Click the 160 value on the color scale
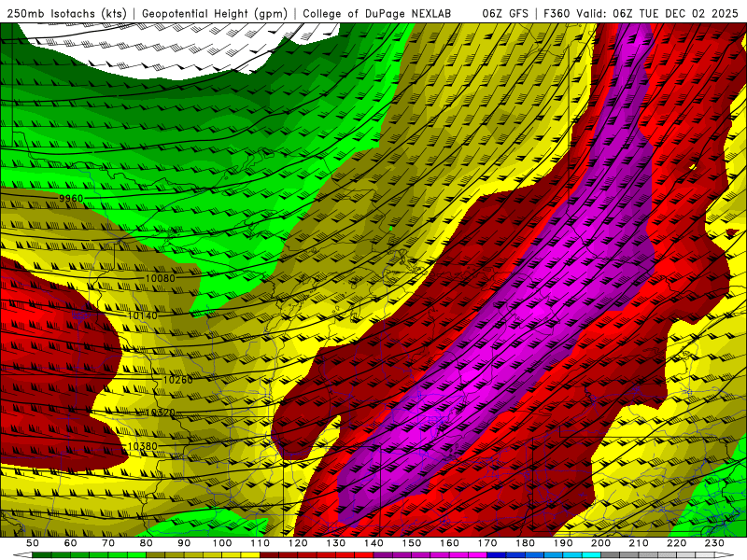The width and height of the screenshot is (747, 560). pyautogui.click(x=449, y=543)
